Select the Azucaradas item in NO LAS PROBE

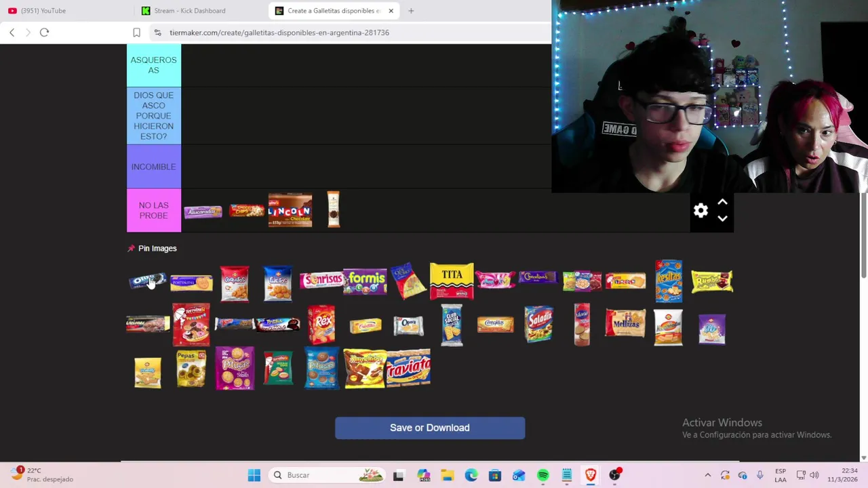tap(203, 211)
